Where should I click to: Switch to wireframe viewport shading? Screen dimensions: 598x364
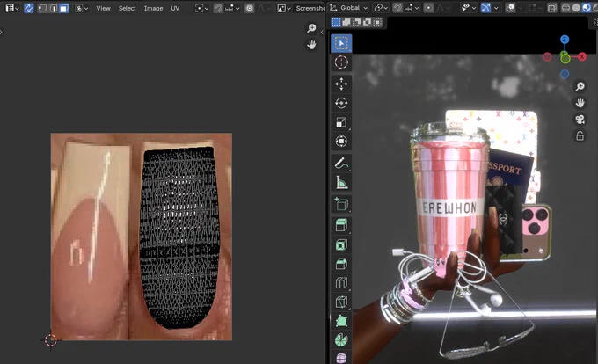tap(566, 8)
